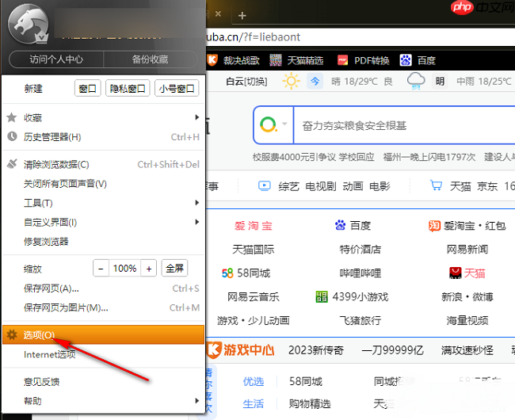Screen dimensions: 515x420
Task: Click the green 4399 game icon
Action: (322, 297)
